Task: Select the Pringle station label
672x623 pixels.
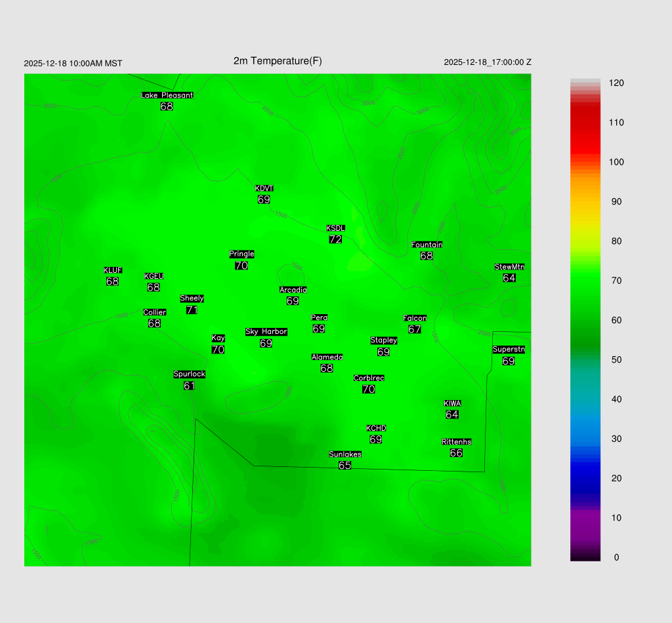Action: (x=241, y=254)
